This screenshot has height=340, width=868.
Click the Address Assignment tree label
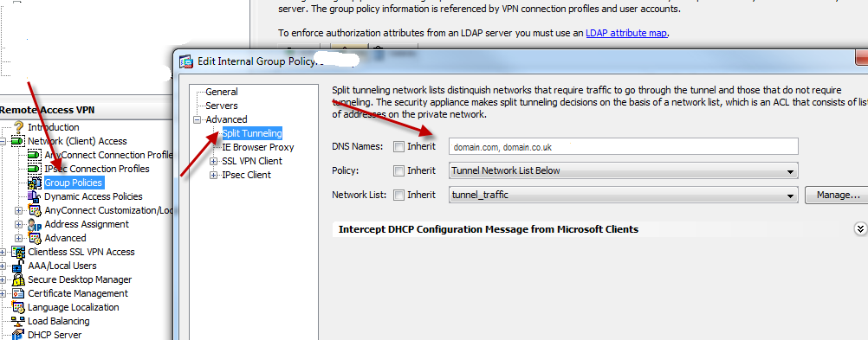tap(87, 224)
